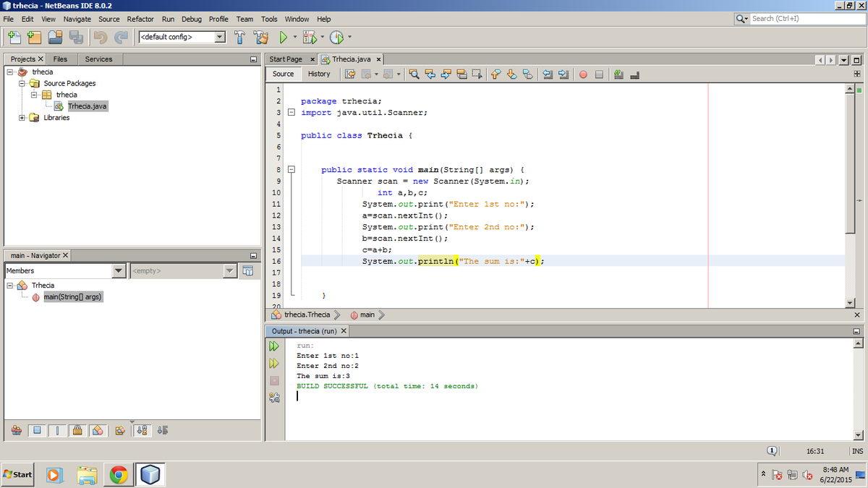Screen dimensions: 868x488
Task: Start Profile Project from the toolbar
Action: (x=336, y=37)
